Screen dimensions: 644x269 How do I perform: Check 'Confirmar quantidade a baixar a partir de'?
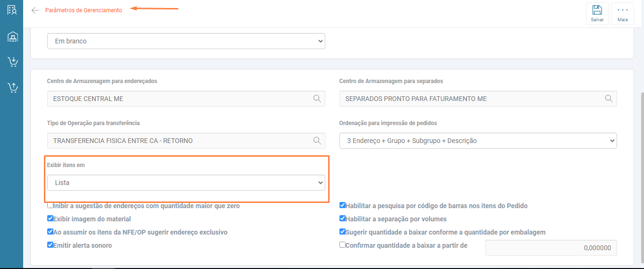point(342,245)
